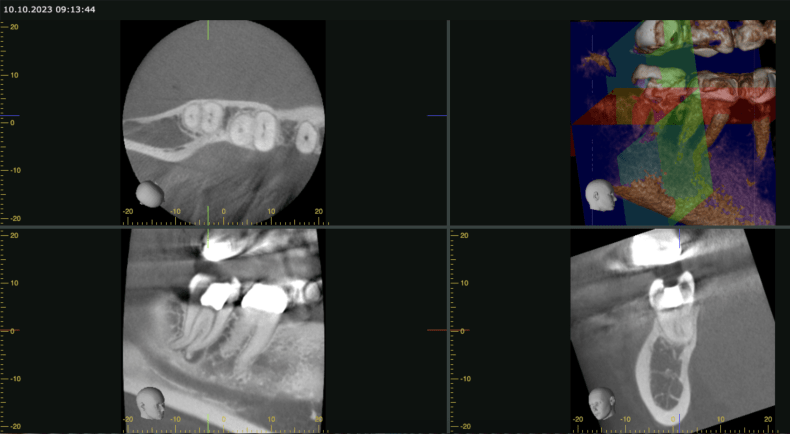Click head orientation icon in bottom-right cross-section view
Viewport: 790px width, 434px height.
pos(602,404)
